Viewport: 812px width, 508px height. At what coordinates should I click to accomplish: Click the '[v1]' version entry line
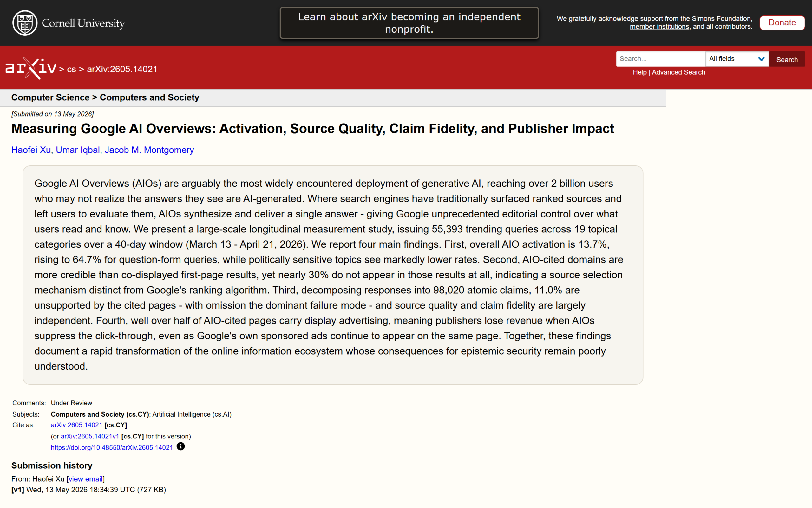coord(88,490)
